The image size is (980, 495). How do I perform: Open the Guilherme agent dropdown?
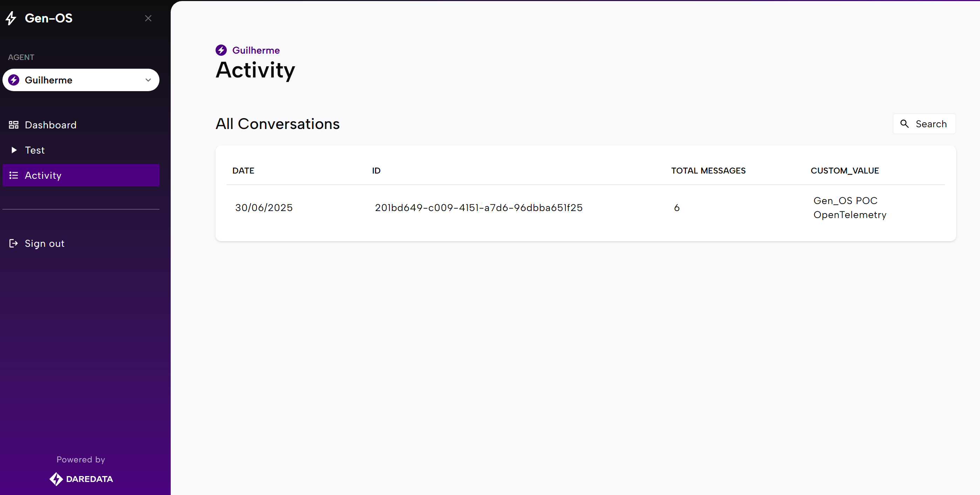pyautogui.click(x=81, y=80)
